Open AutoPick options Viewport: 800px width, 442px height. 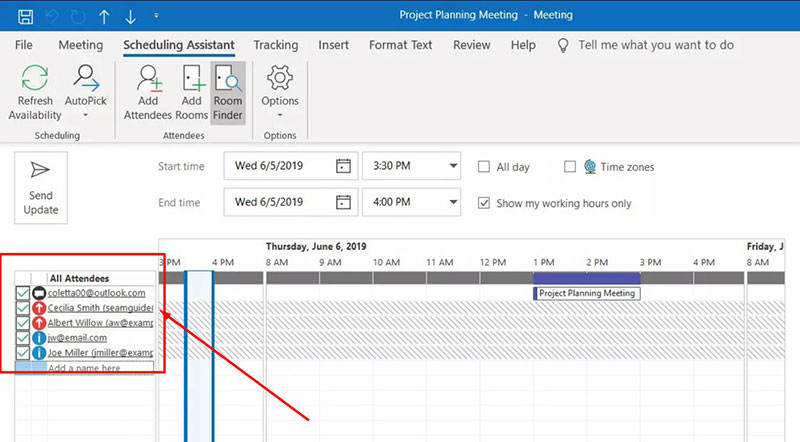(86, 92)
